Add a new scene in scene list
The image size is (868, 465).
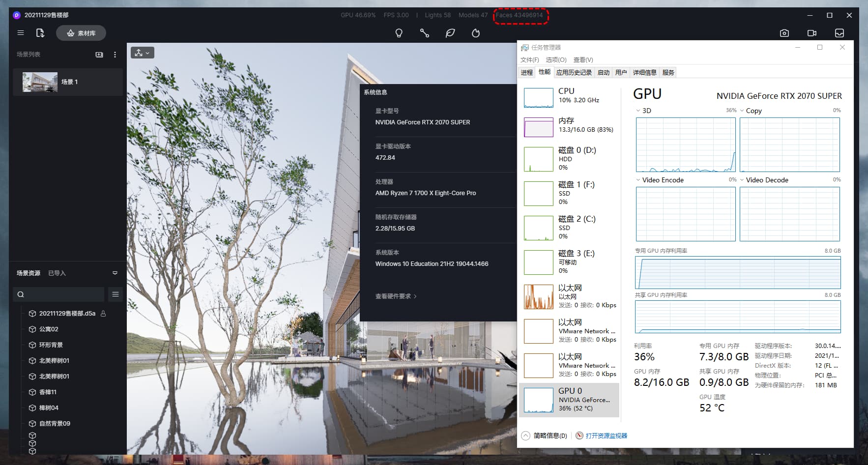coord(99,55)
